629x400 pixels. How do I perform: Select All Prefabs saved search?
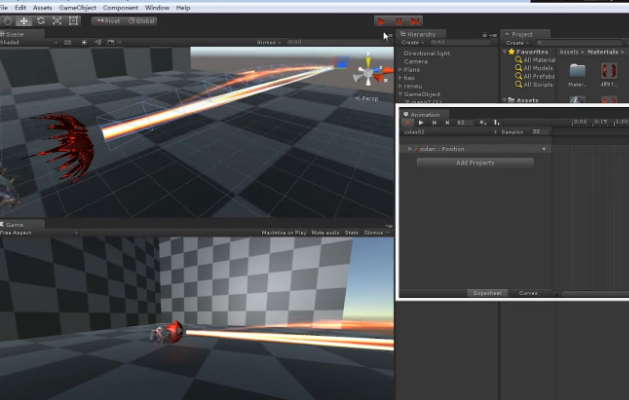535,76
